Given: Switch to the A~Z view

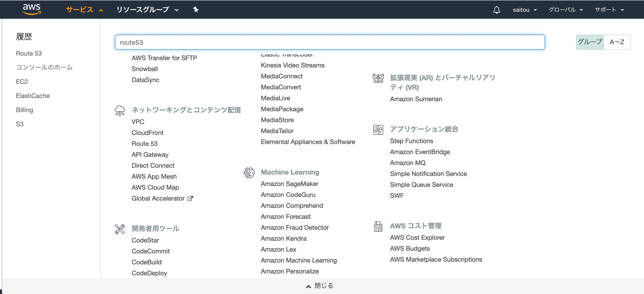Looking at the screenshot, I should pyautogui.click(x=617, y=42).
